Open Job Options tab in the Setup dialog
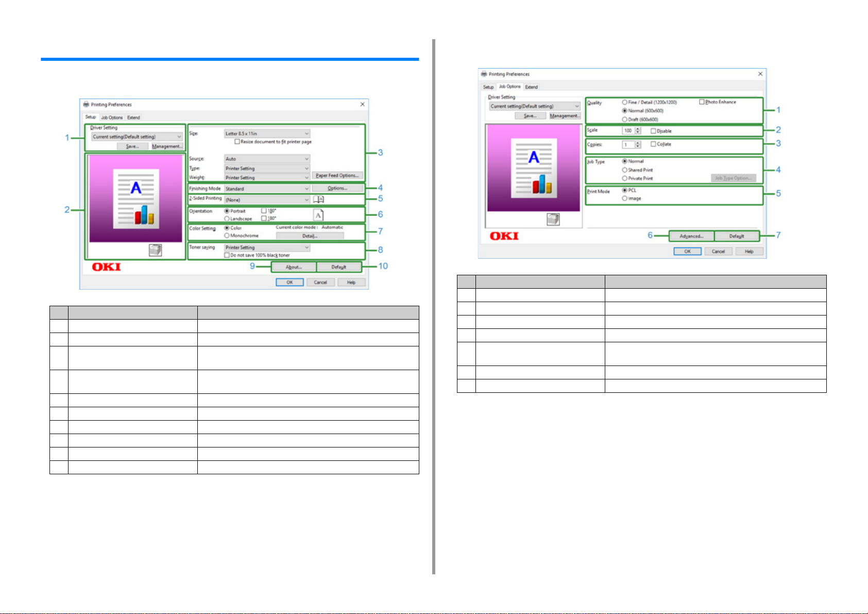 coord(112,118)
